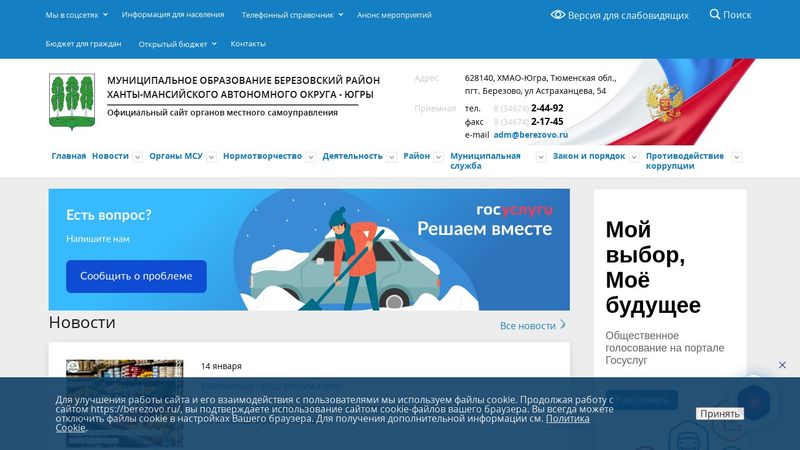Click the news thumbnail image dated 14 января

(124, 403)
